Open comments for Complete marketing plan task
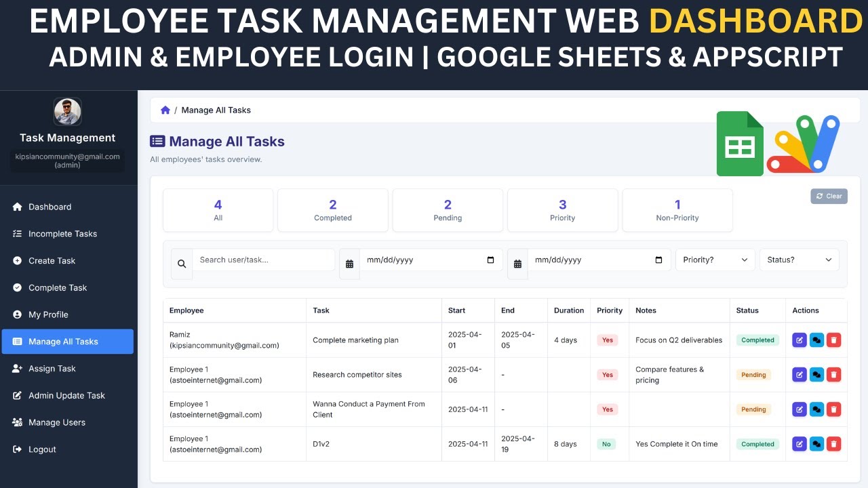Viewport: 868px width, 488px height. coord(816,340)
